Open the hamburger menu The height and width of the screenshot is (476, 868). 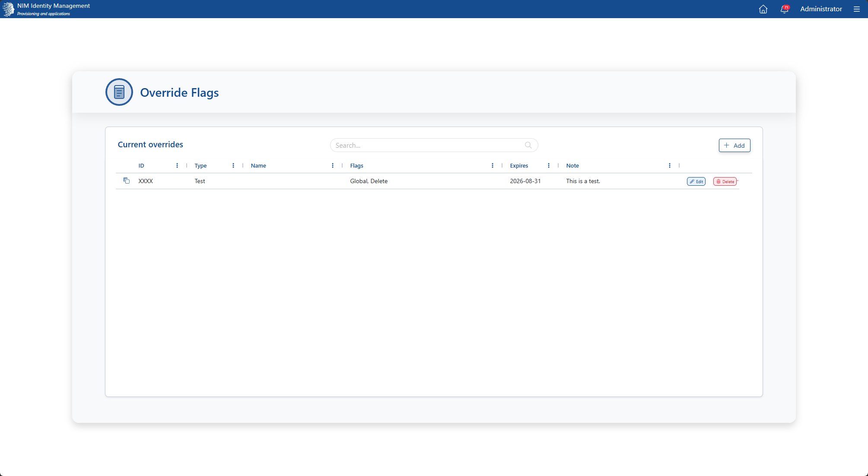[x=856, y=9]
